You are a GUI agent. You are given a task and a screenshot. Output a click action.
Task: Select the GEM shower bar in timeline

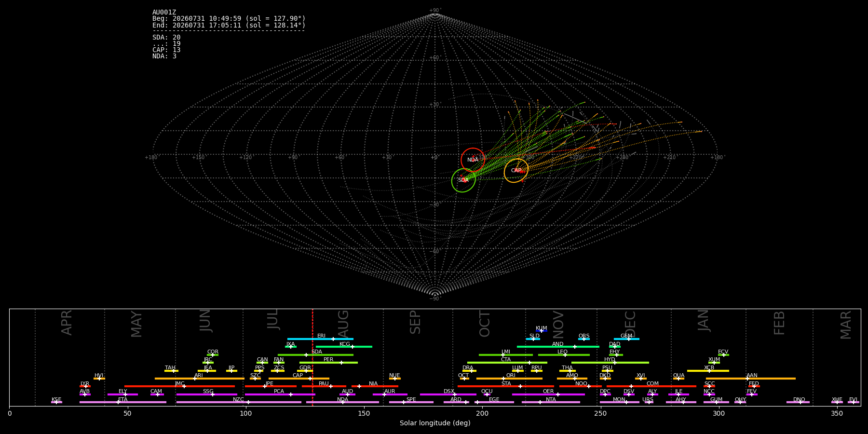pyautogui.click(x=626, y=339)
